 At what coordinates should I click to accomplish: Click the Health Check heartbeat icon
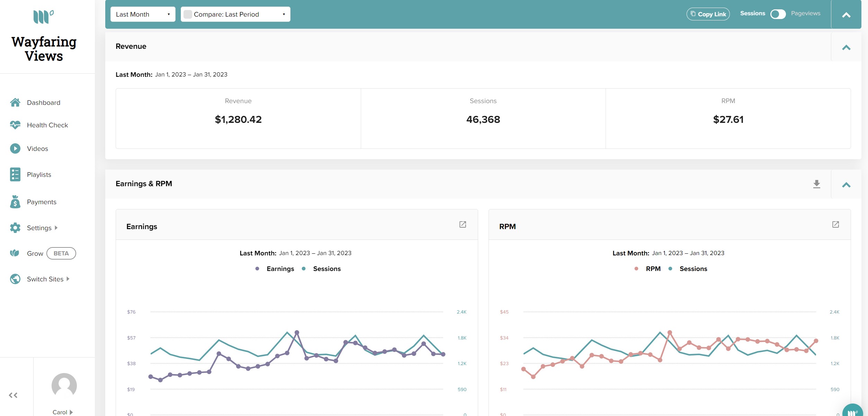(15, 125)
